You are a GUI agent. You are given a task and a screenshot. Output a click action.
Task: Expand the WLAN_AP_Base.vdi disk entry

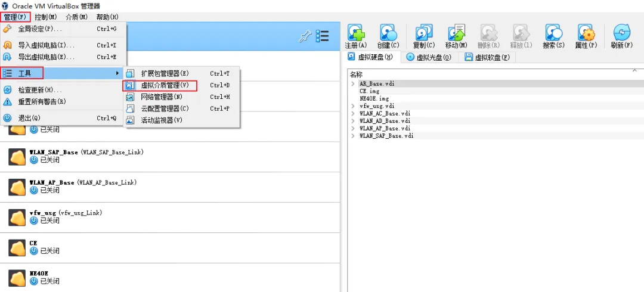click(353, 128)
